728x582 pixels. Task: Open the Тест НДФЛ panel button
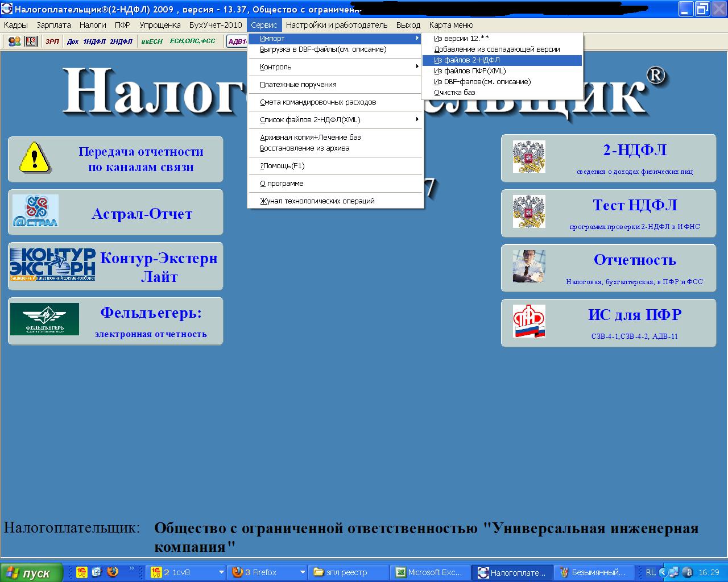[608, 213]
